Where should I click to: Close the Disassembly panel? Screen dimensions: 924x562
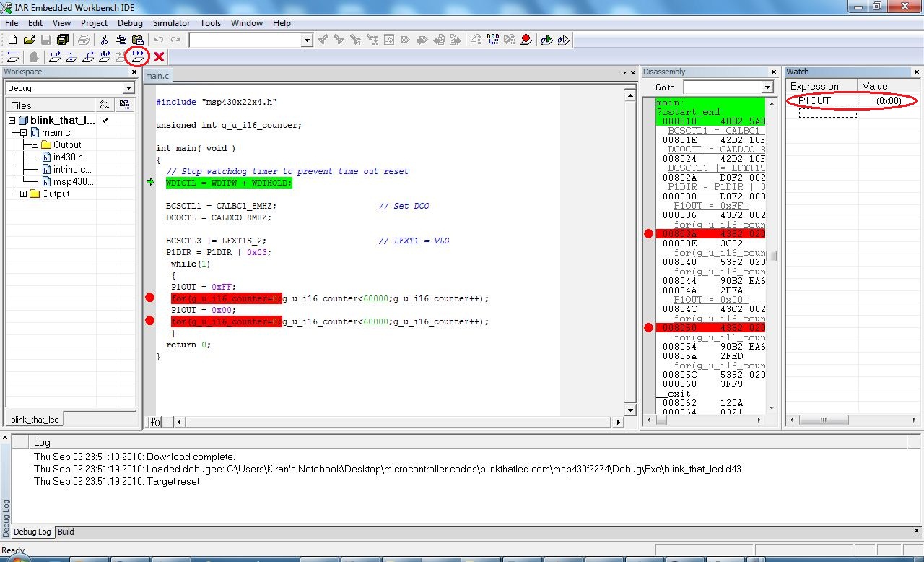pos(773,72)
